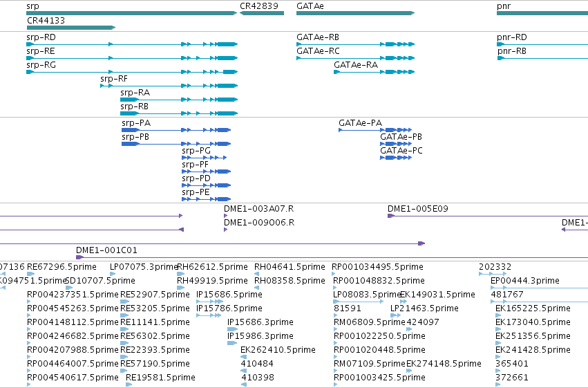The width and height of the screenshot is (588, 388).
Task: Click the IP15986.3prime EST label
Action: (260, 336)
